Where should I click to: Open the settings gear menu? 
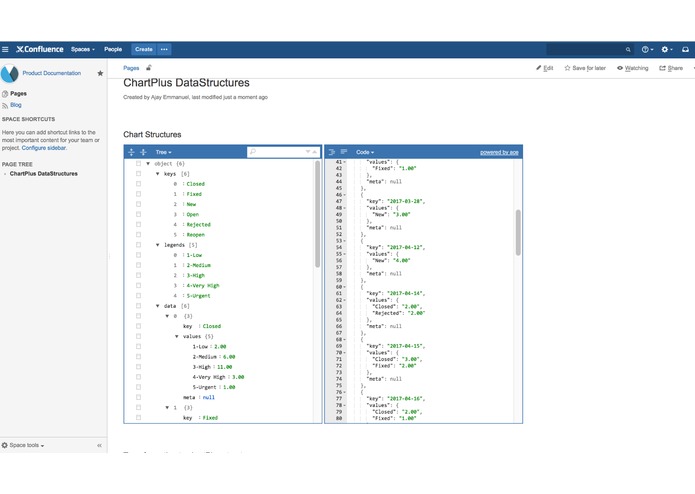click(667, 50)
